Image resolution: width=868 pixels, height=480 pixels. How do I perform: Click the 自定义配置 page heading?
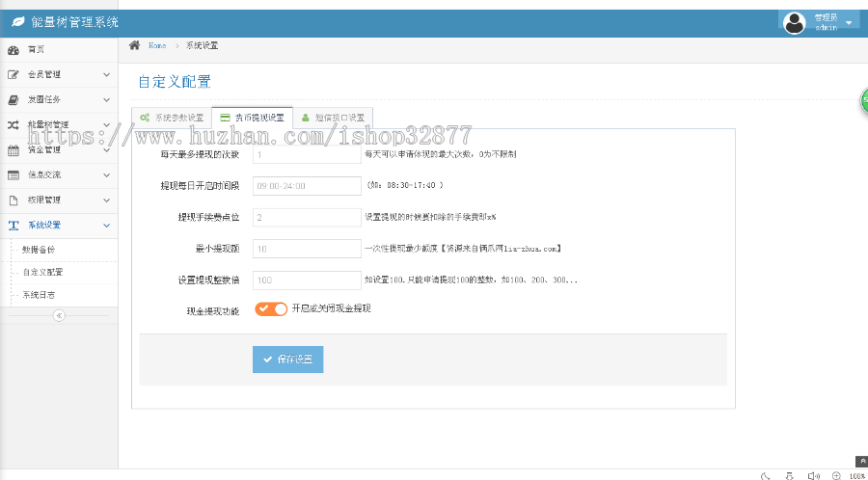175,82
